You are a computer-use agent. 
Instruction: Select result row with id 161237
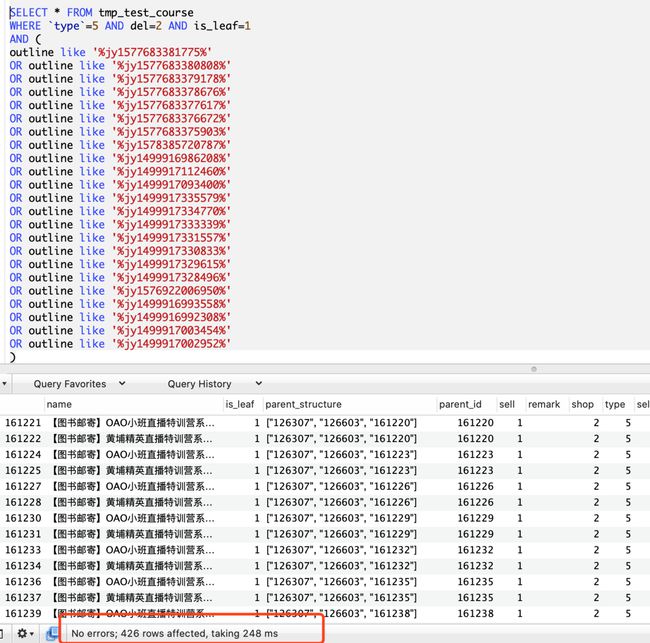click(325, 598)
